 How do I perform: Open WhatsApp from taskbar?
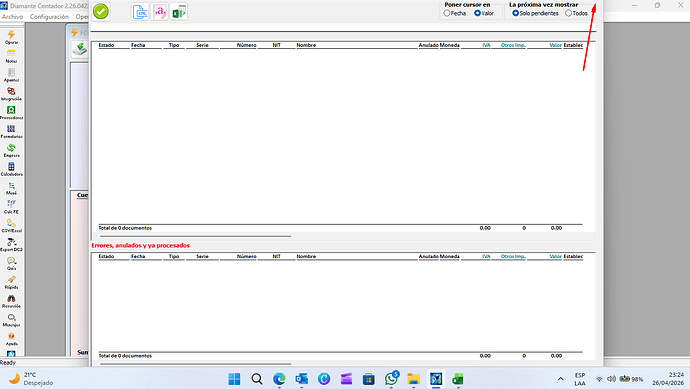391,379
